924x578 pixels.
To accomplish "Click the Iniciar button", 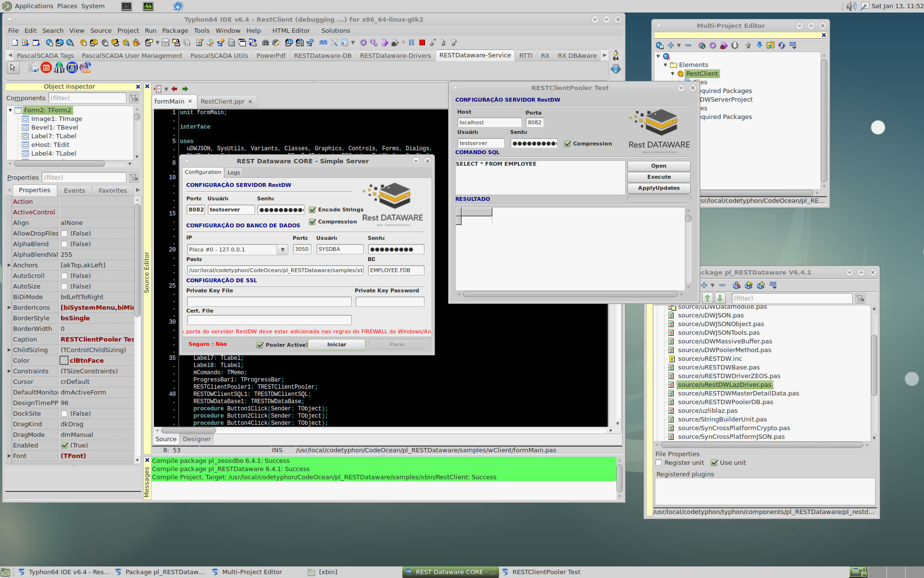I will (x=336, y=345).
